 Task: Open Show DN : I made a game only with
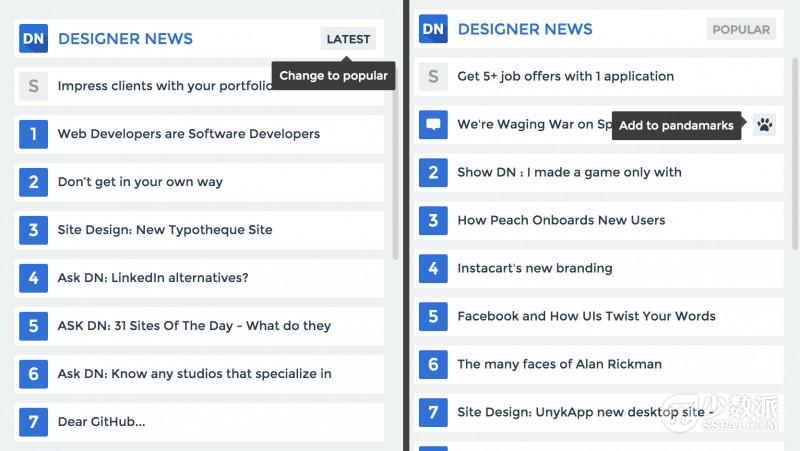click(569, 172)
